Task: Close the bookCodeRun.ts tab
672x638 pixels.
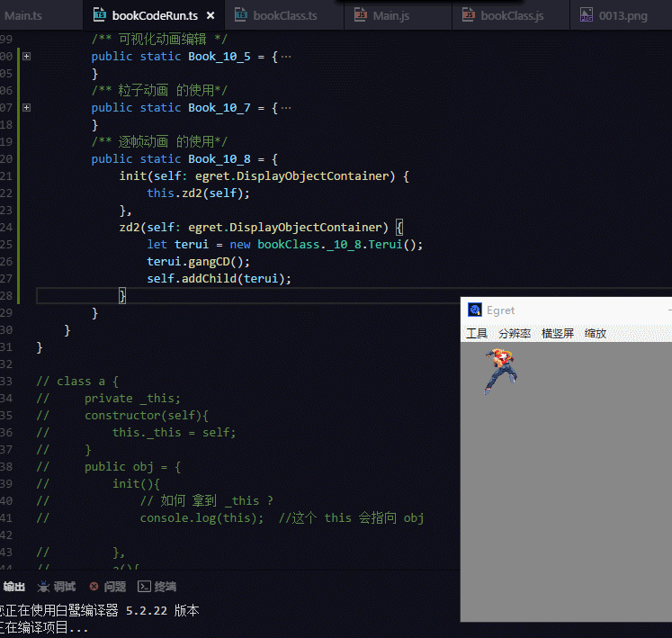Action: coord(211,16)
